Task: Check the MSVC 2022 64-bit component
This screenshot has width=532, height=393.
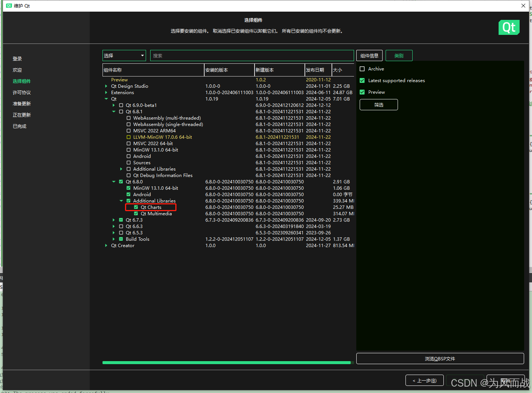Action: [x=128, y=143]
